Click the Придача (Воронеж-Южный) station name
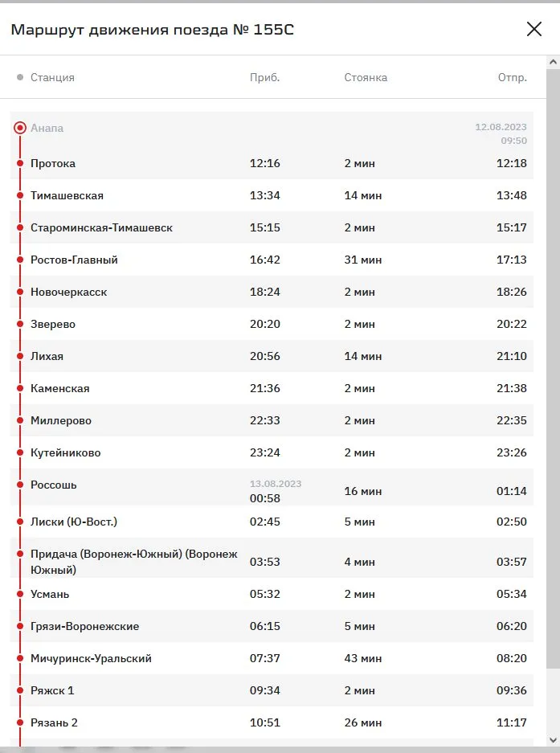560x753 pixels. [133, 562]
